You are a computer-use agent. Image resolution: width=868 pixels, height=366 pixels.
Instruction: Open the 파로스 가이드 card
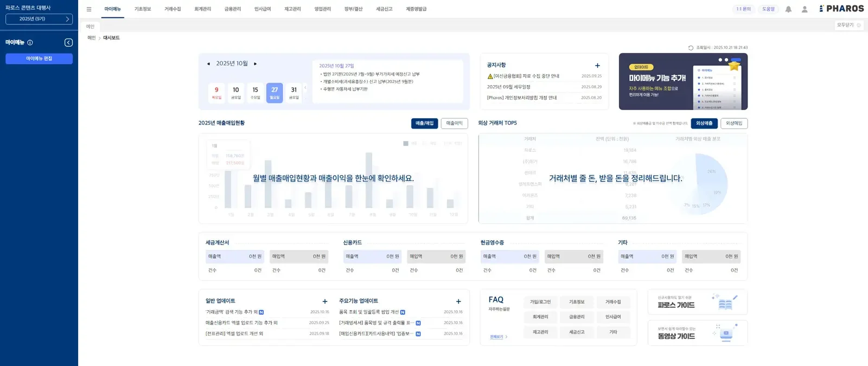pyautogui.click(x=698, y=302)
